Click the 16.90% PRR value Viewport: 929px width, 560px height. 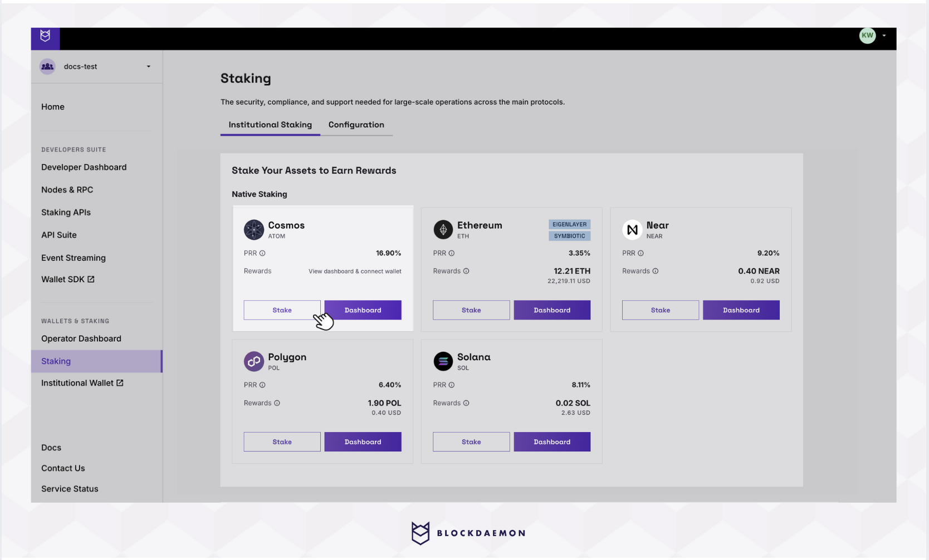coord(388,253)
